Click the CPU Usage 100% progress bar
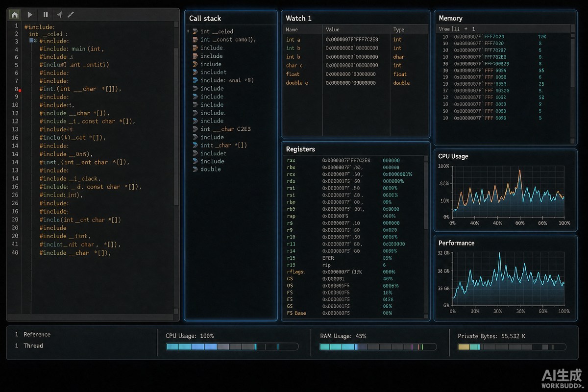This screenshot has width=588, height=392. (232, 346)
